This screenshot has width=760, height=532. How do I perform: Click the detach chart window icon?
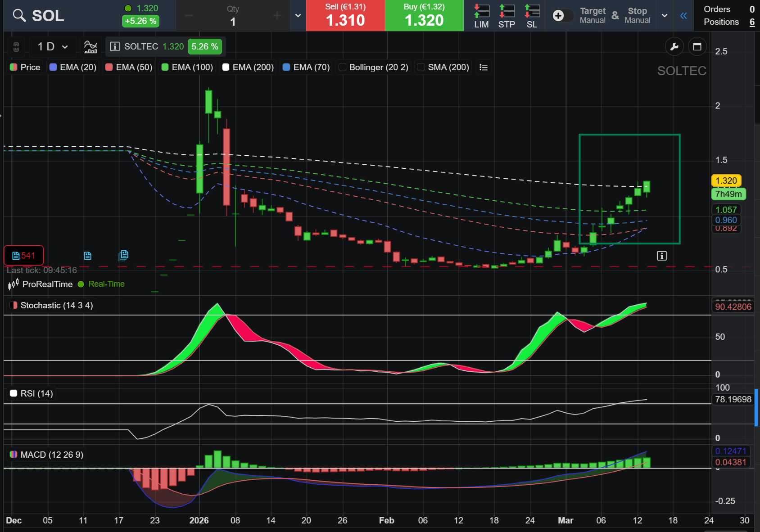697,46
